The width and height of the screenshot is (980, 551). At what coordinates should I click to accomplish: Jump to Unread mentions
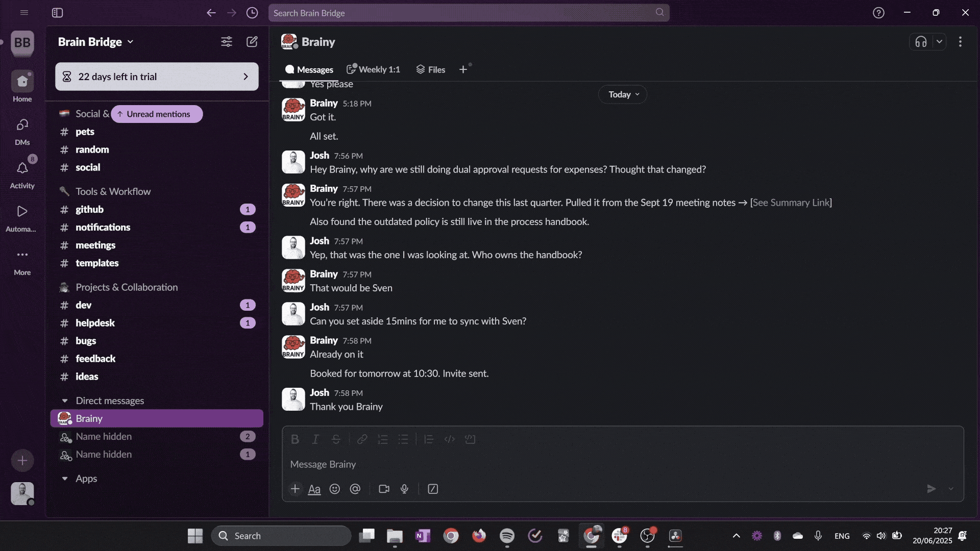coord(157,114)
